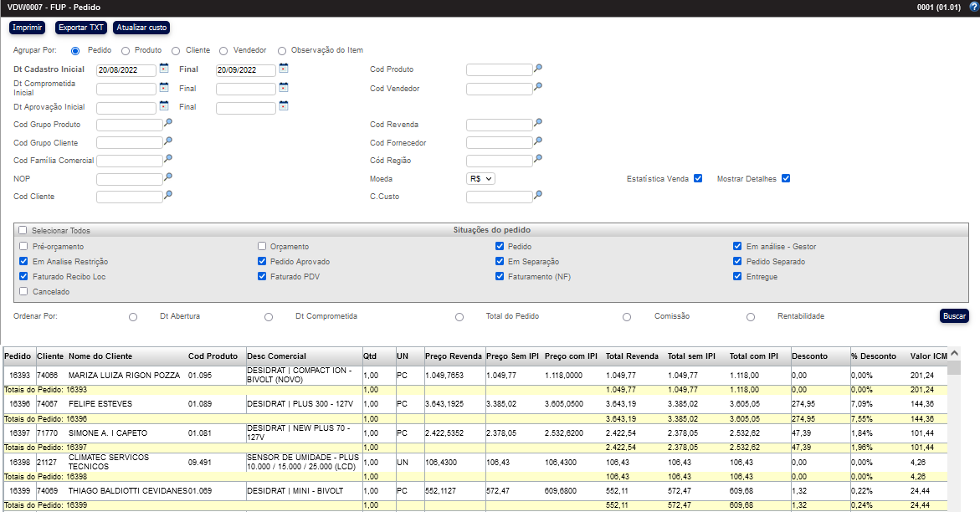Open lookup icon beside C.Custo field

point(538,196)
